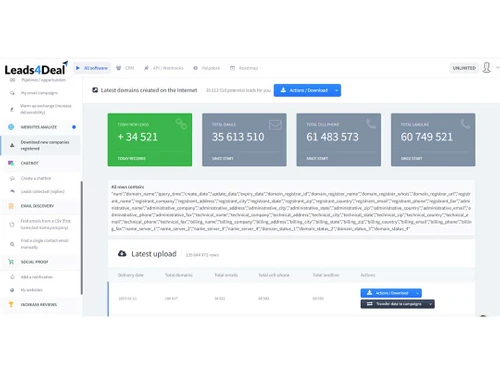Screen dimensions: 500x375
Task: Click the phone icon on Total Cell Phone card
Action: 371,124
